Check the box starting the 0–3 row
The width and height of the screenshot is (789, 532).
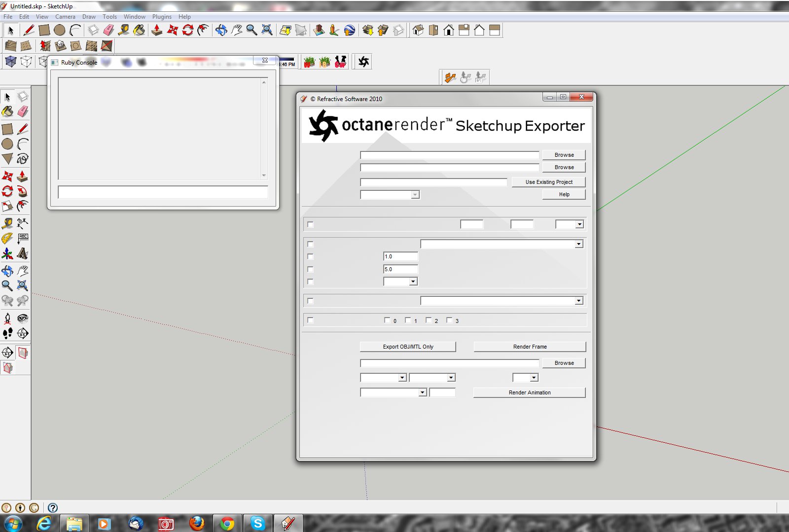(310, 320)
